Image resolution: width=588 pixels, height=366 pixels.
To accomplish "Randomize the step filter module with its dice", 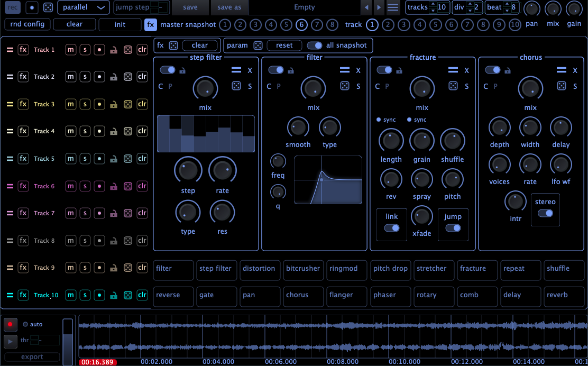I will [236, 86].
